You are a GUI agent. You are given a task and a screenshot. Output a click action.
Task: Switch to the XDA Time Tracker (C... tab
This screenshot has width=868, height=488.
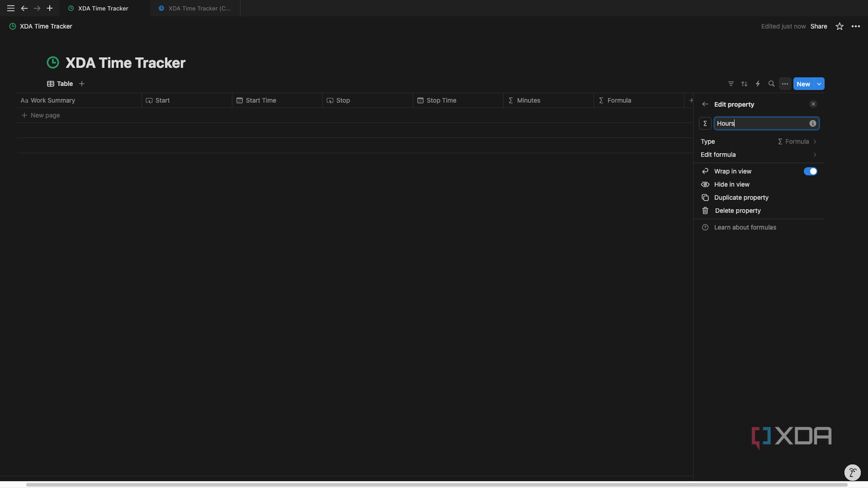click(x=195, y=8)
